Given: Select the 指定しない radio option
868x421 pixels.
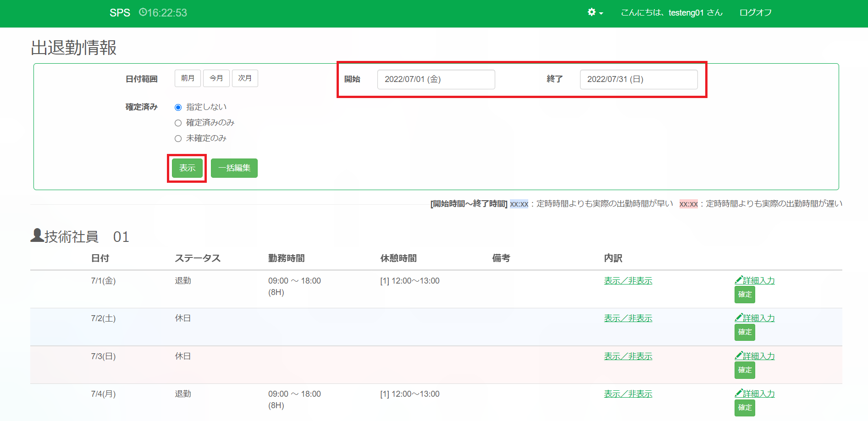Looking at the screenshot, I should (178, 107).
